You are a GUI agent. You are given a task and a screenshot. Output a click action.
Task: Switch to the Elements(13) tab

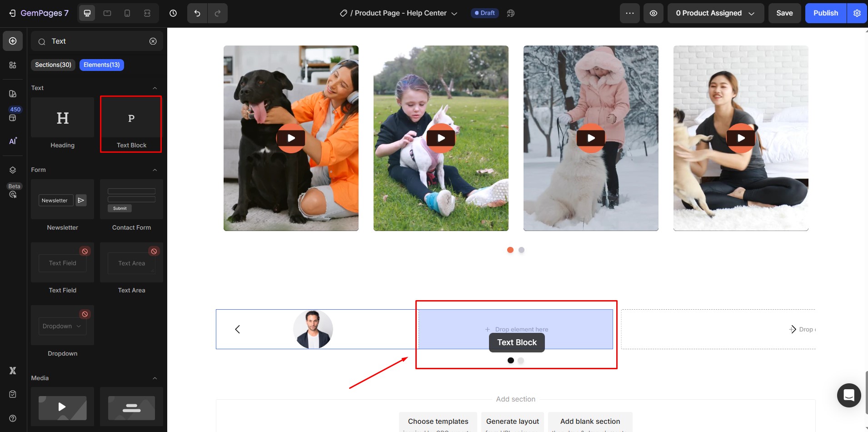point(102,65)
